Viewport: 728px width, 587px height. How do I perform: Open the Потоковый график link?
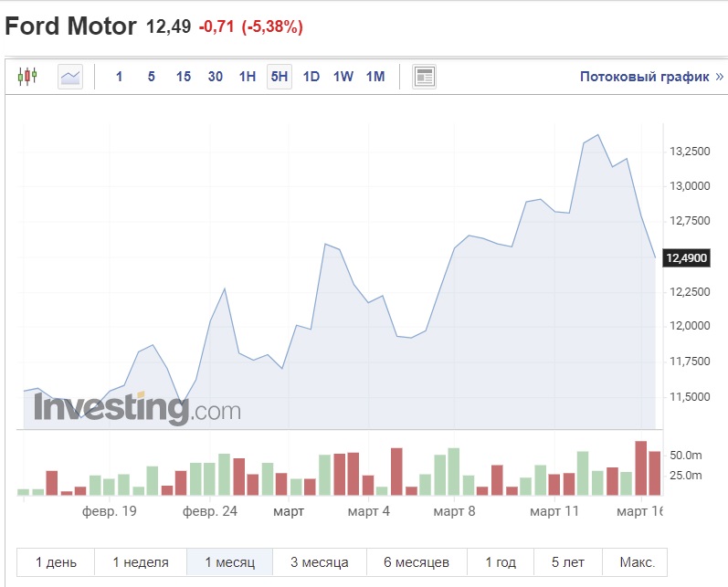pyautogui.click(x=651, y=77)
